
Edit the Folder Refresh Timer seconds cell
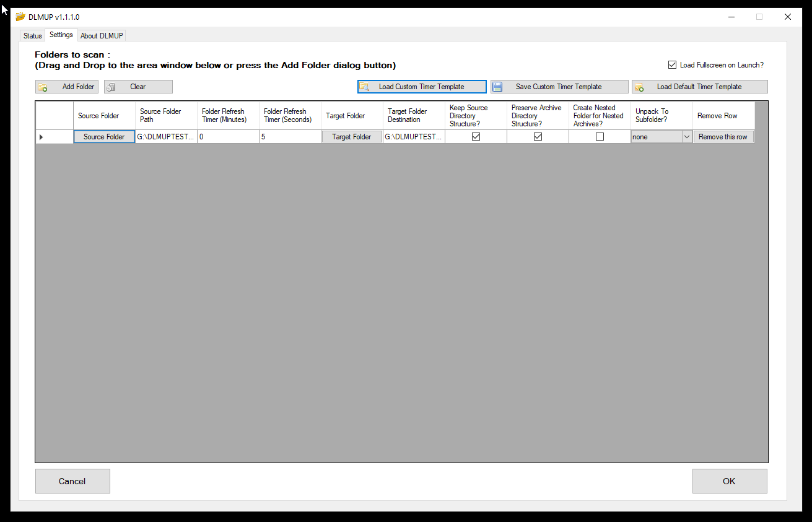[x=290, y=137]
